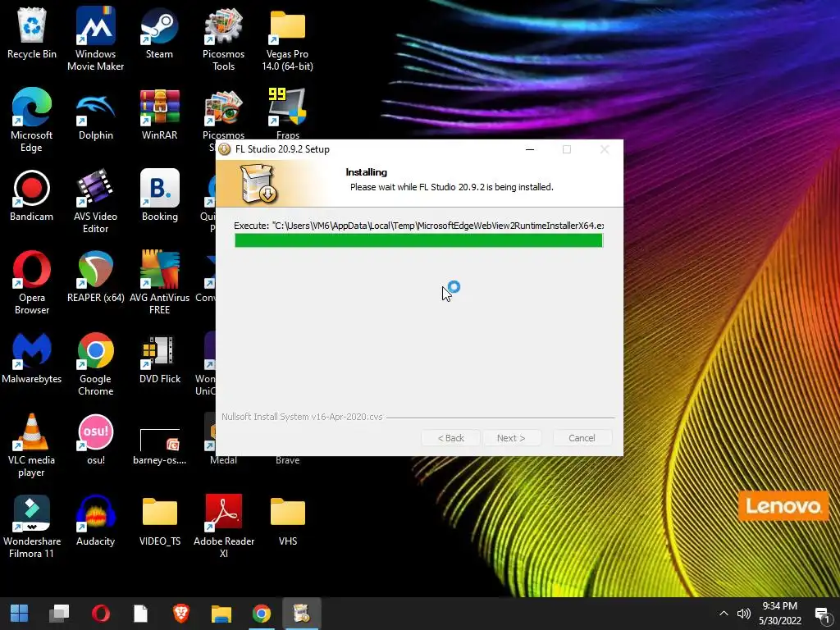This screenshot has height=630, width=840.
Task: Open Picosmos Tools shortcut
Action: pos(223,39)
